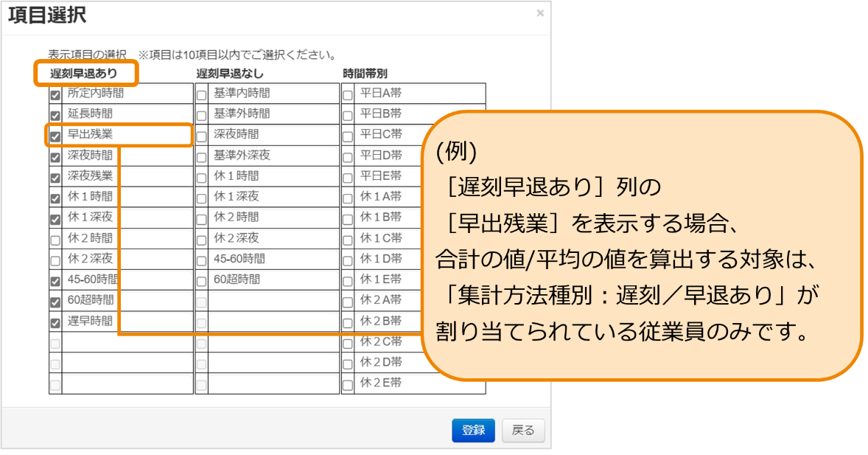Image resolution: width=868 pixels, height=455 pixels.
Task: Uncheck 延長時間 in 遅刻早退あり column
Action: 54,114
